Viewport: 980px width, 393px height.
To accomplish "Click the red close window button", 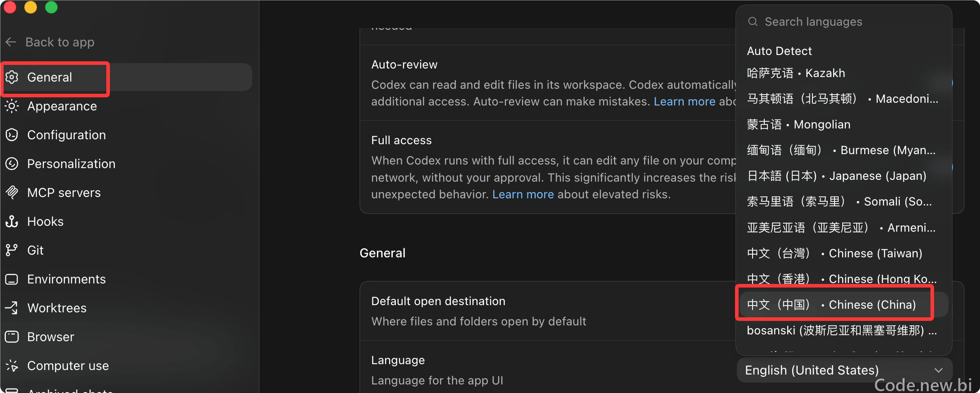I will [x=10, y=7].
